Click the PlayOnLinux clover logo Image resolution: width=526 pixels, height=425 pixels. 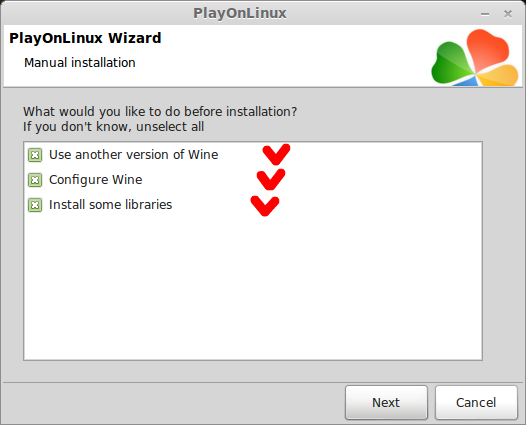(475, 57)
